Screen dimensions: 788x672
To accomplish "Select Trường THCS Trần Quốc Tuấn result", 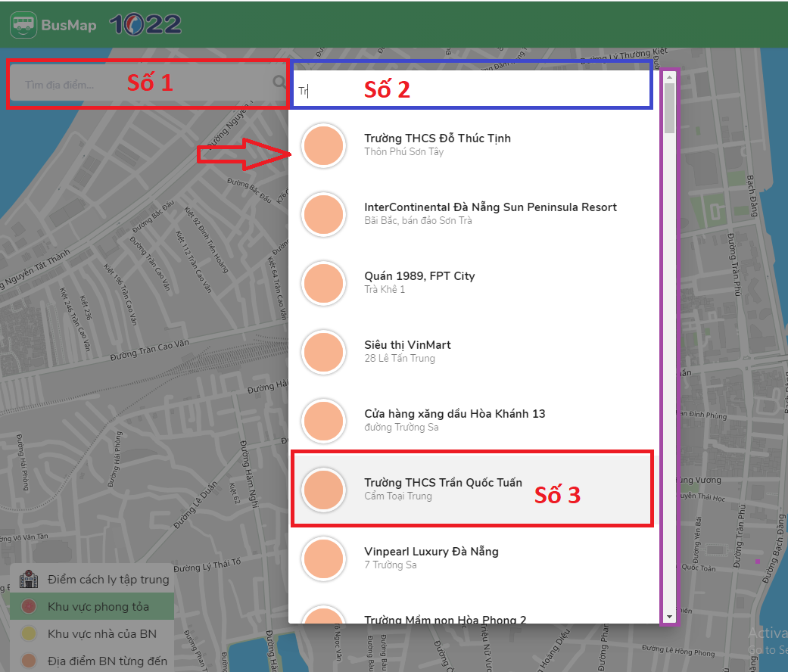I will pyautogui.click(x=443, y=489).
